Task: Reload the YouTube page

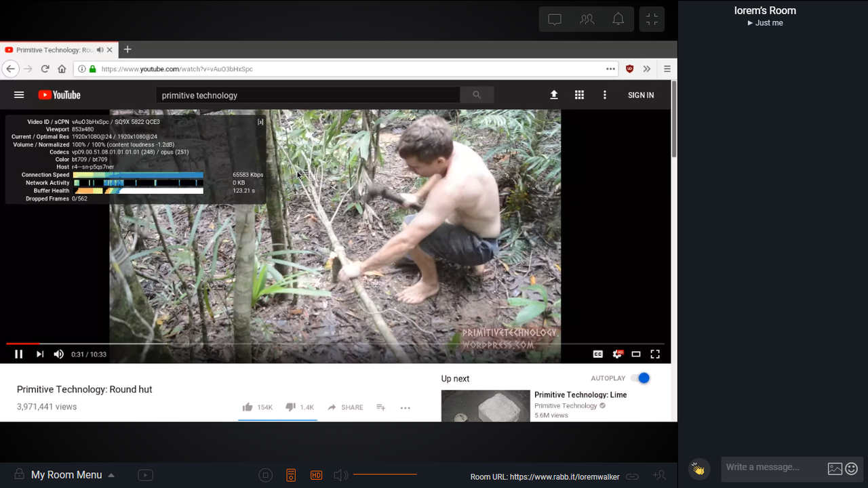Action: pos(45,68)
